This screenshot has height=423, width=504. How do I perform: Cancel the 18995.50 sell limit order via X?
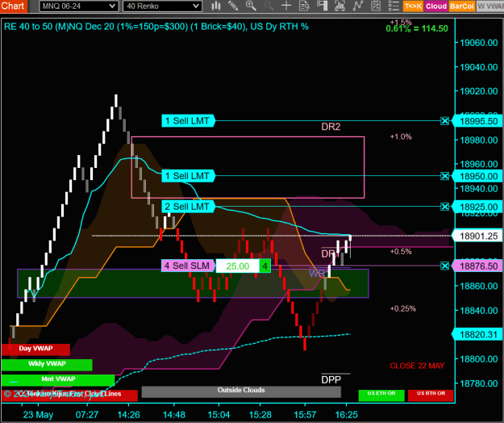[445, 121]
